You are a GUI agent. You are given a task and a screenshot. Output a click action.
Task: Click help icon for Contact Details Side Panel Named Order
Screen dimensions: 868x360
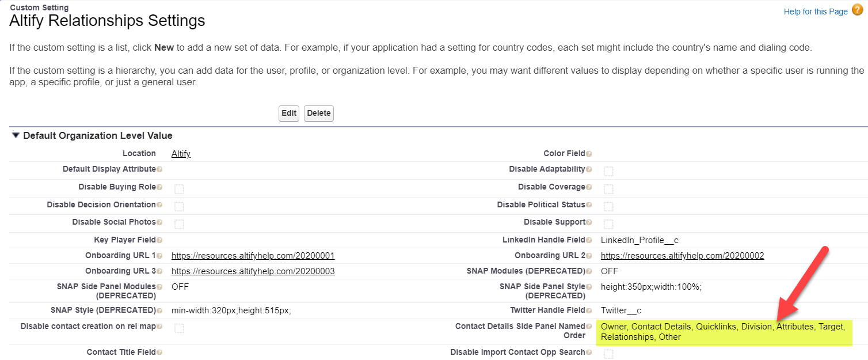[589, 327]
